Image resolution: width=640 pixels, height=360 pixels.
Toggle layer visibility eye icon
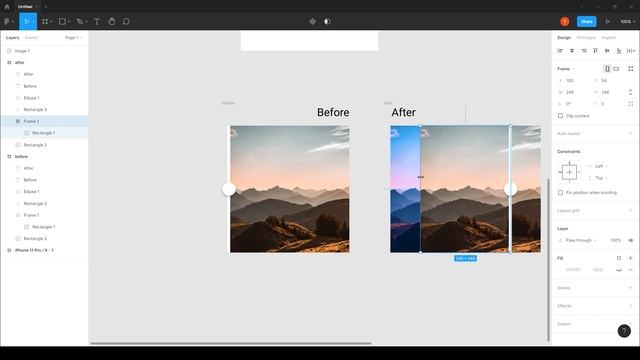631,240
